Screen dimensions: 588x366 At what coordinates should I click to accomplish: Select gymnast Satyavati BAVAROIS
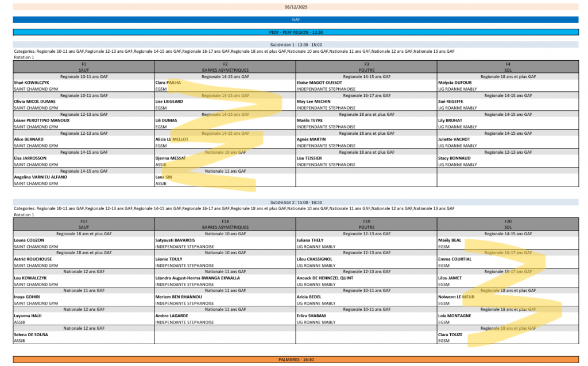[175, 240]
